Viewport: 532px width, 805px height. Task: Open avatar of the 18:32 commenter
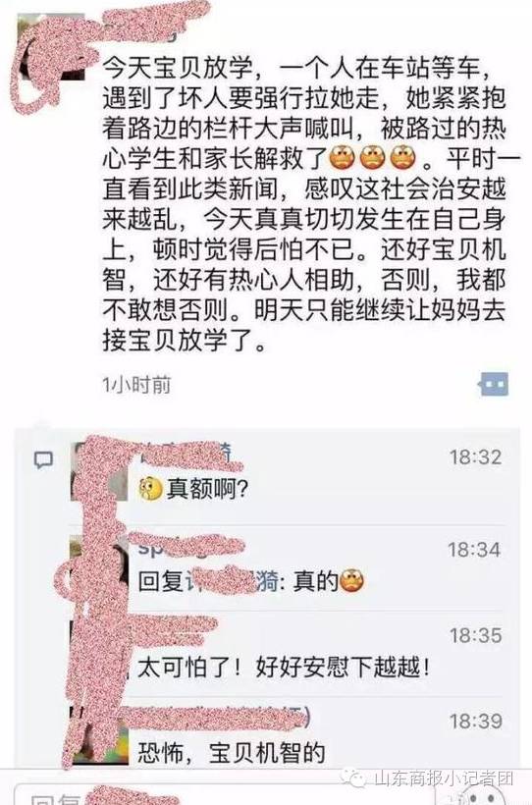tap(98, 472)
